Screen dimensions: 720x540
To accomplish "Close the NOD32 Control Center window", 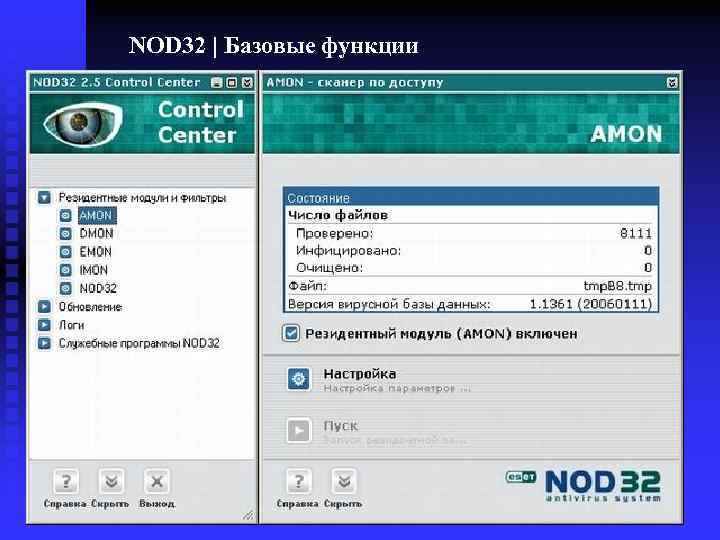I will pyautogui.click(x=247, y=83).
